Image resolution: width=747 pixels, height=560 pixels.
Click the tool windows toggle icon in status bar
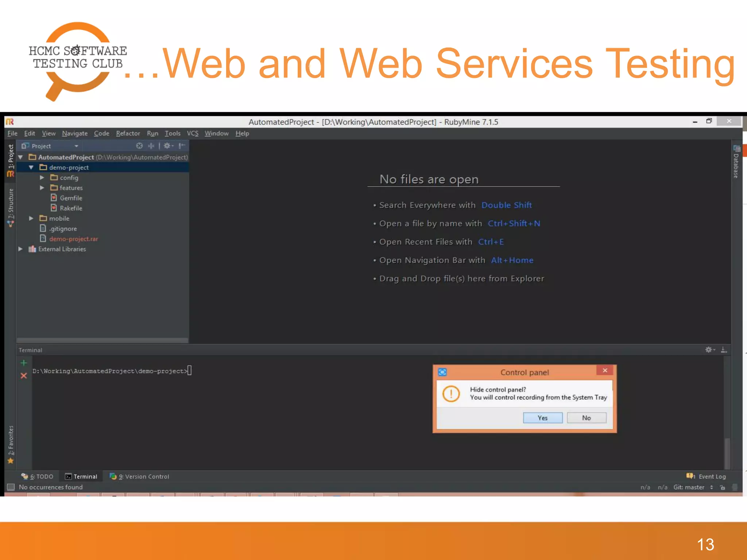coord(11,487)
